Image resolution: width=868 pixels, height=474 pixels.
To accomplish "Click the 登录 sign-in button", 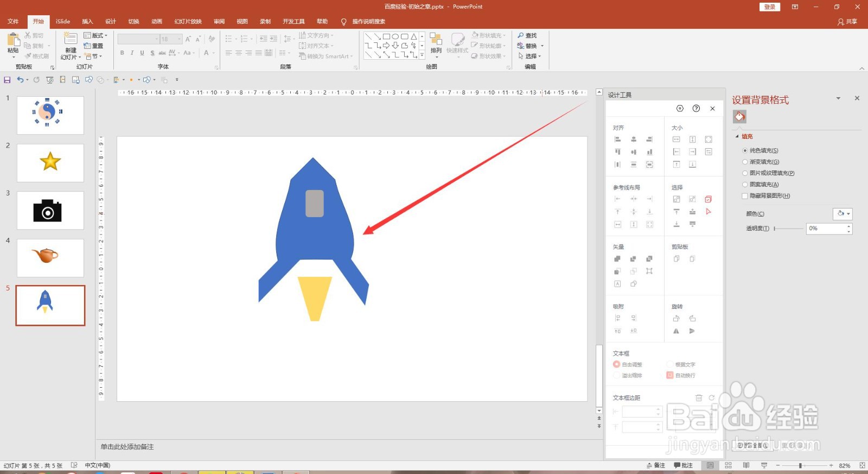I will point(769,7).
